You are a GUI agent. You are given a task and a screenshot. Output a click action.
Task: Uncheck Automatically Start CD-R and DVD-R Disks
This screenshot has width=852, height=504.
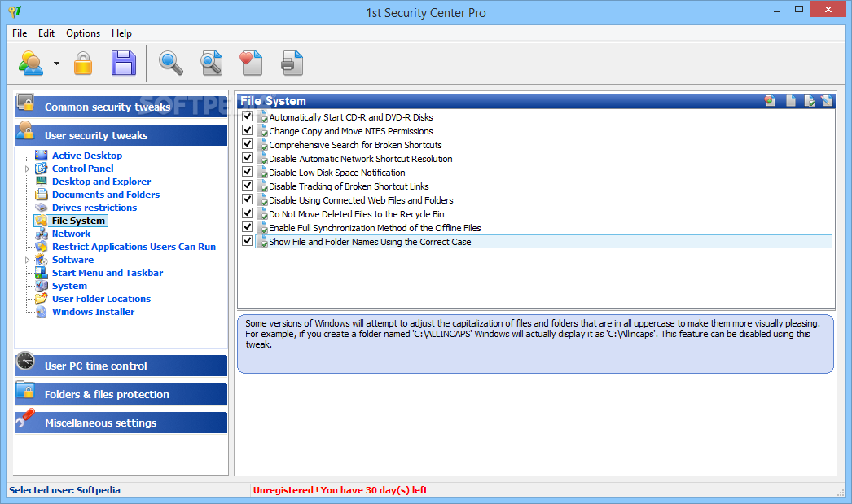pos(248,116)
